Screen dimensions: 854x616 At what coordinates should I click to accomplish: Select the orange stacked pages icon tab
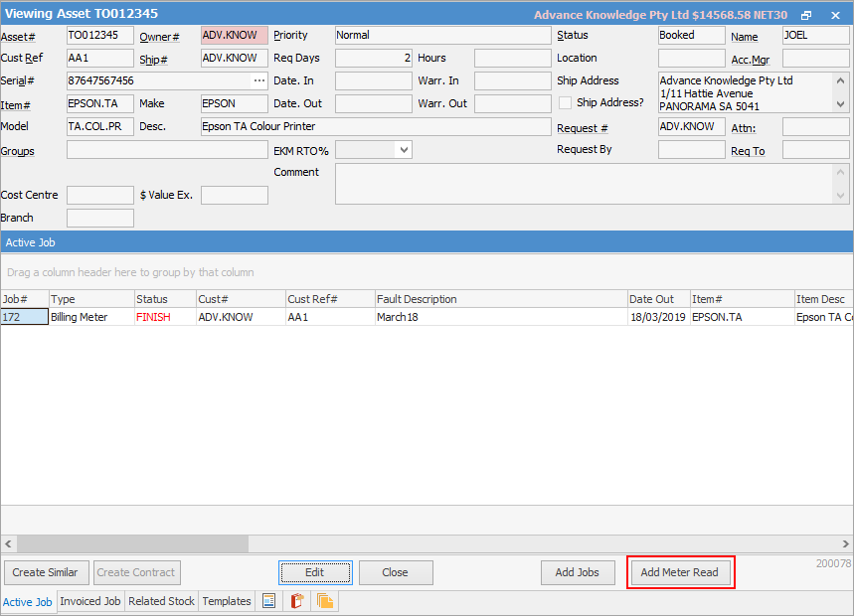tap(325, 601)
